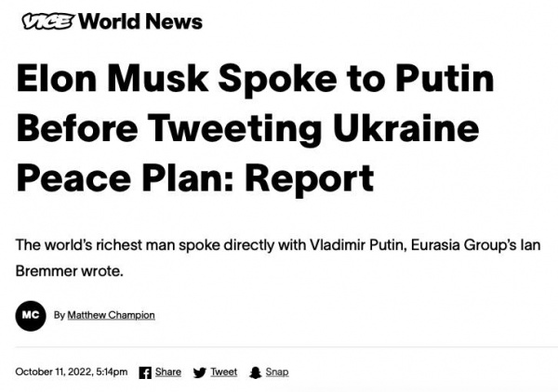Screen dimensions: 558x392
Task: Open the Snap link
Action: (277, 372)
